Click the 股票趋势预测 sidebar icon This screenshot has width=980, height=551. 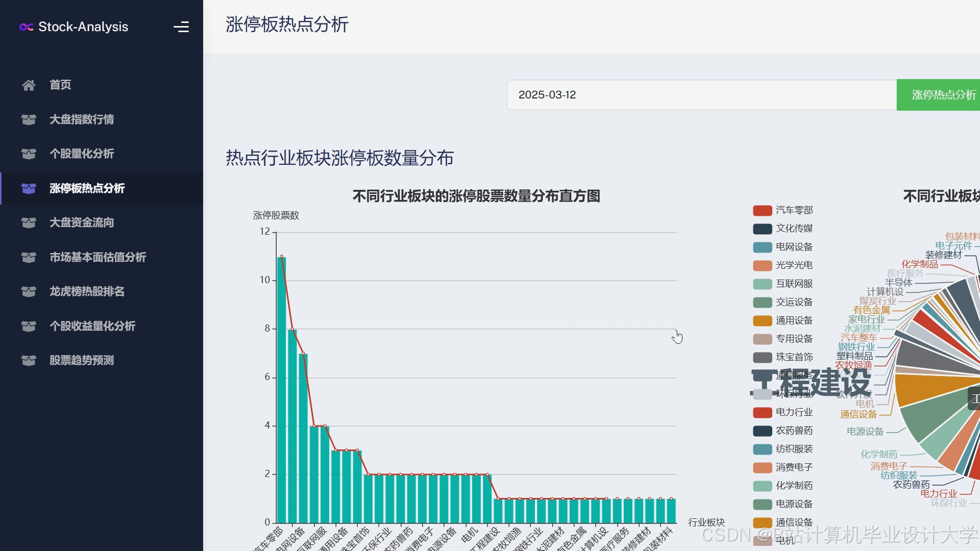coord(29,360)
